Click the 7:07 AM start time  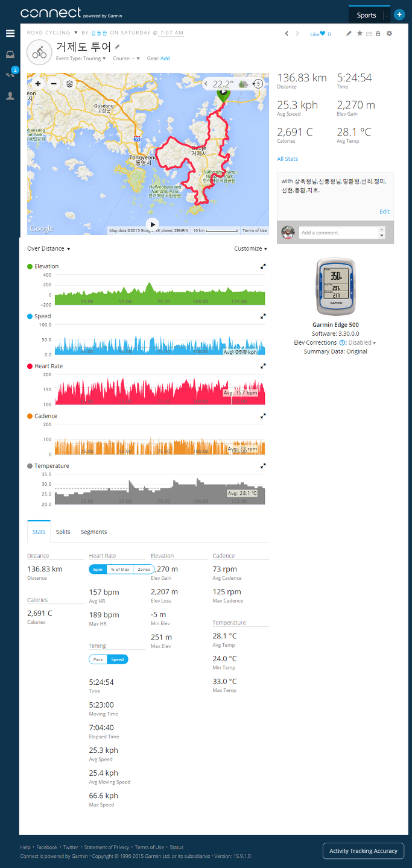tap(171, 33)
